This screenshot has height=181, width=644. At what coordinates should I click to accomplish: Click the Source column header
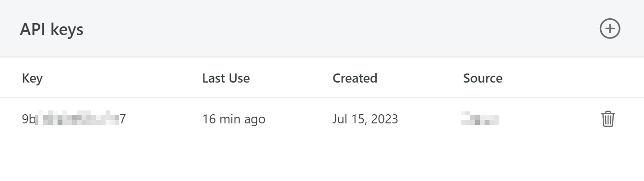click(x=483, y=78)
